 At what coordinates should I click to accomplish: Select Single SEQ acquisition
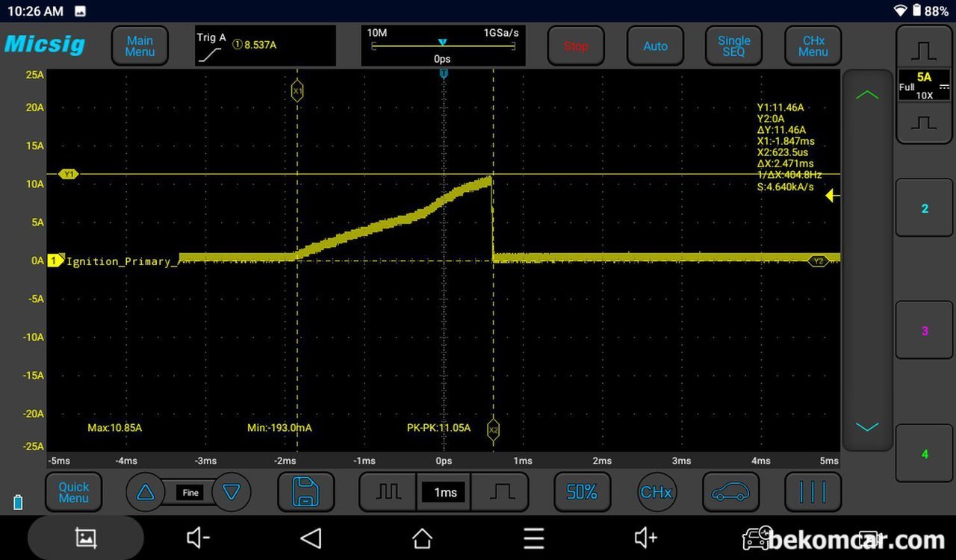pos(733,46)
